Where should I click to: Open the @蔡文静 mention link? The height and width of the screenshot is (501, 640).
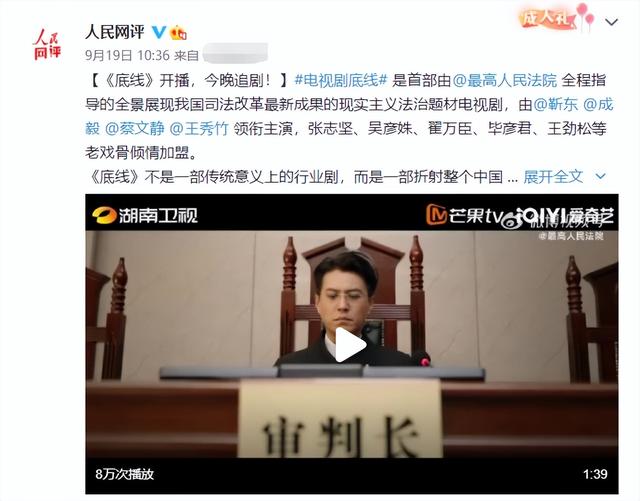[x=135, y=129]
